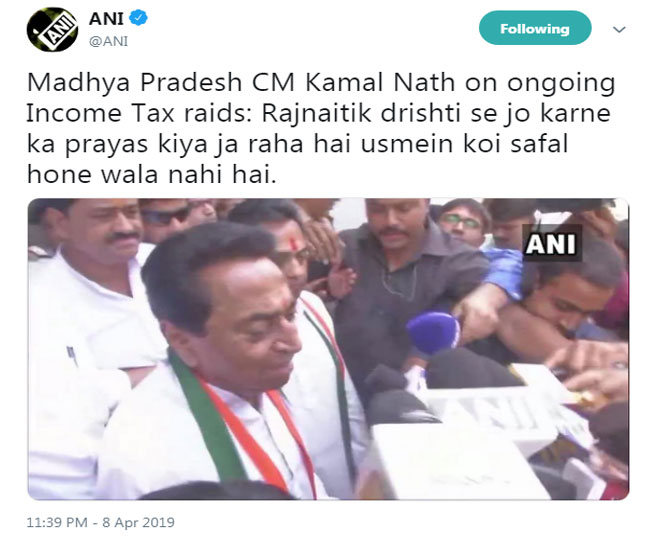Click the 'hone wala nahi hai.' text line
The height and width of the screenshot is (540, 650).
tap(152, 174)
